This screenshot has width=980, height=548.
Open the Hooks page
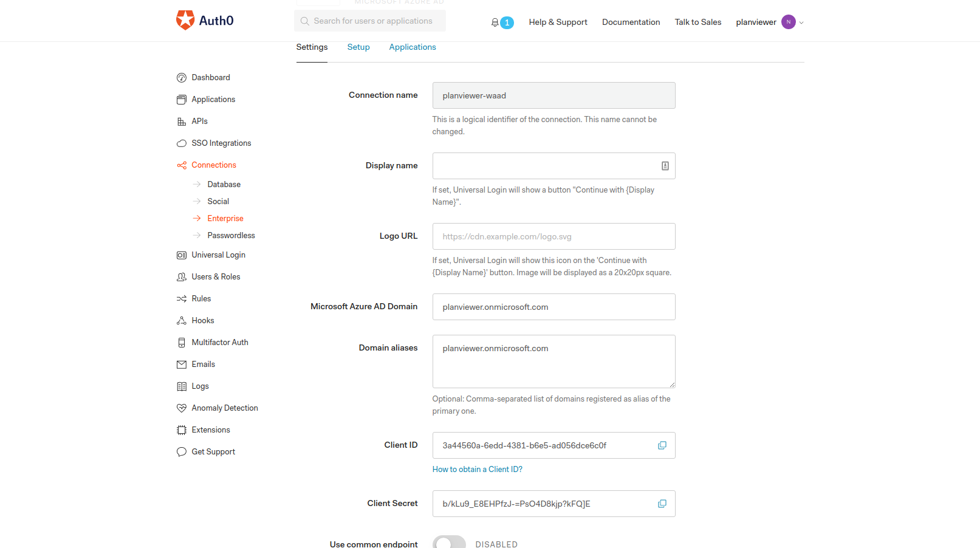[202, 320]
